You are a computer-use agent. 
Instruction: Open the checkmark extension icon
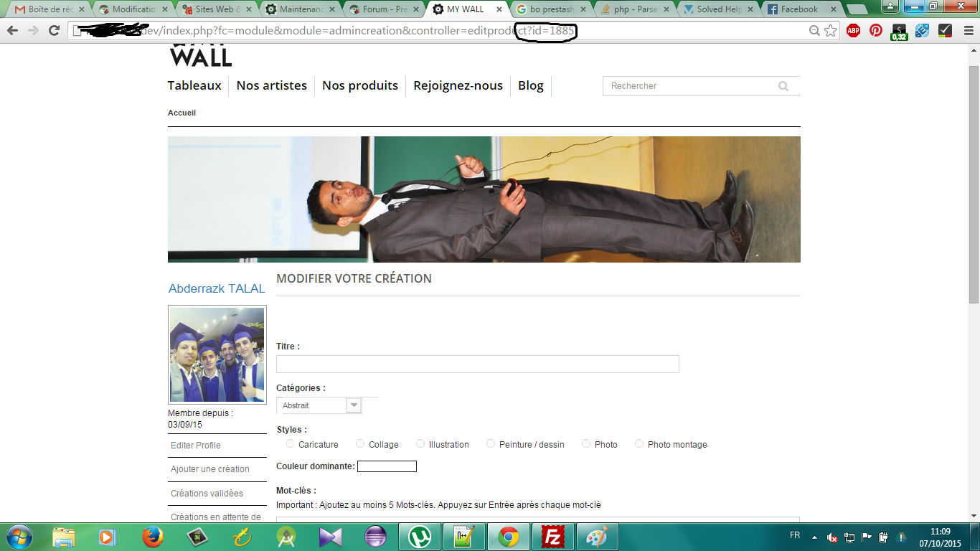pyautogui.click(x=945, y=31)
